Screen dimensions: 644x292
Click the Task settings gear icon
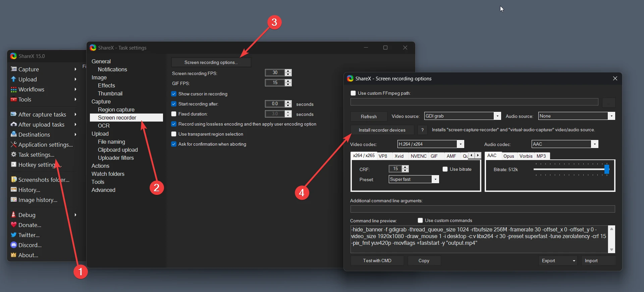[14, 154]
